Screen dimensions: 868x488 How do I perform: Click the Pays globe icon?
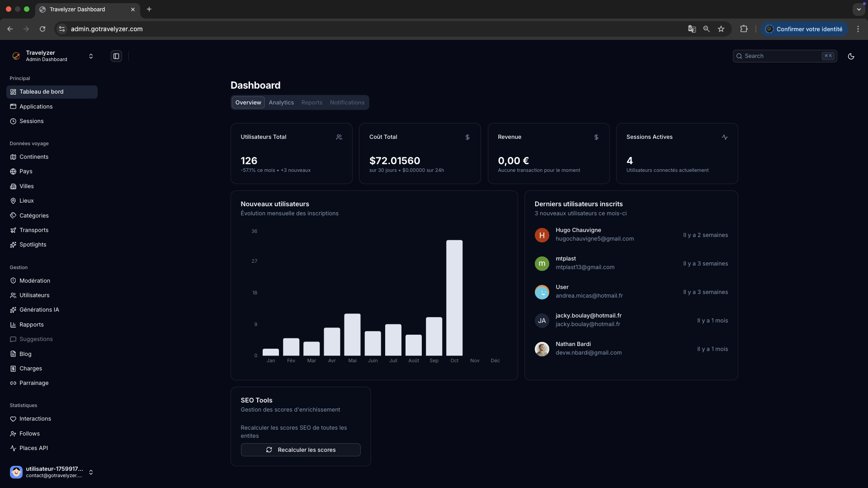[13, 171]
